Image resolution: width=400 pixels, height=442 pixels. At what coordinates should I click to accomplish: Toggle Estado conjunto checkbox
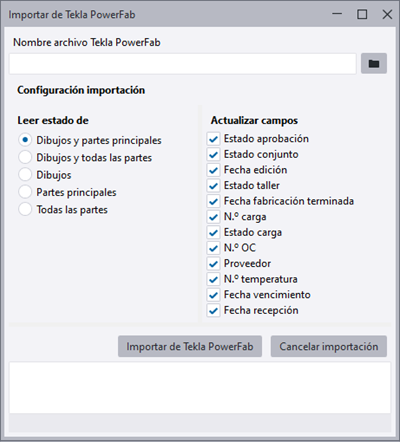(213, 154)
